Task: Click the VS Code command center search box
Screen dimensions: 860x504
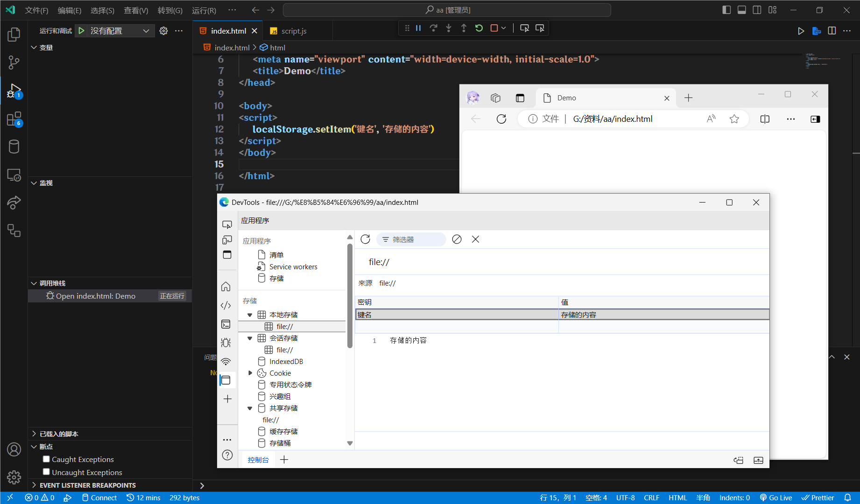Action: [447, 10]
